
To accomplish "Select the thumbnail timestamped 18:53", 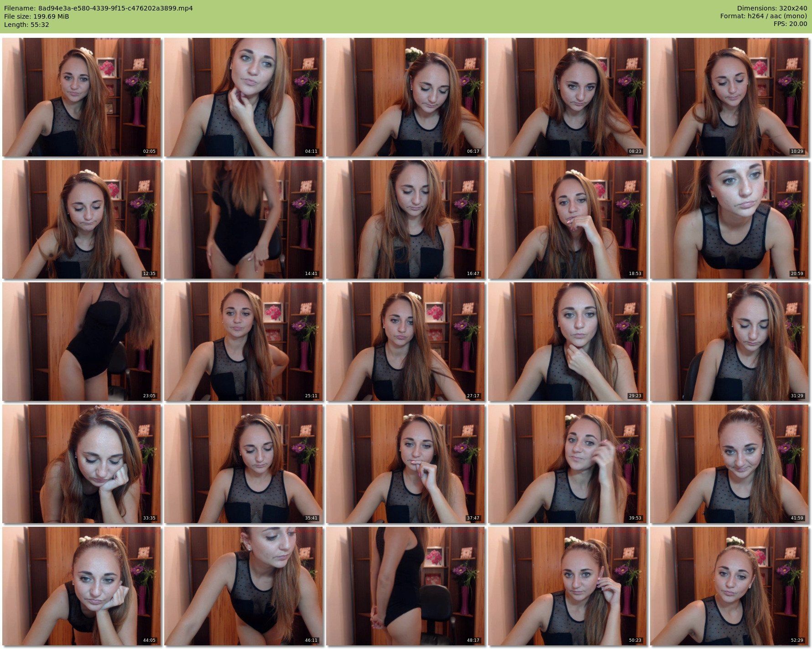I will (x=567, y=219).
